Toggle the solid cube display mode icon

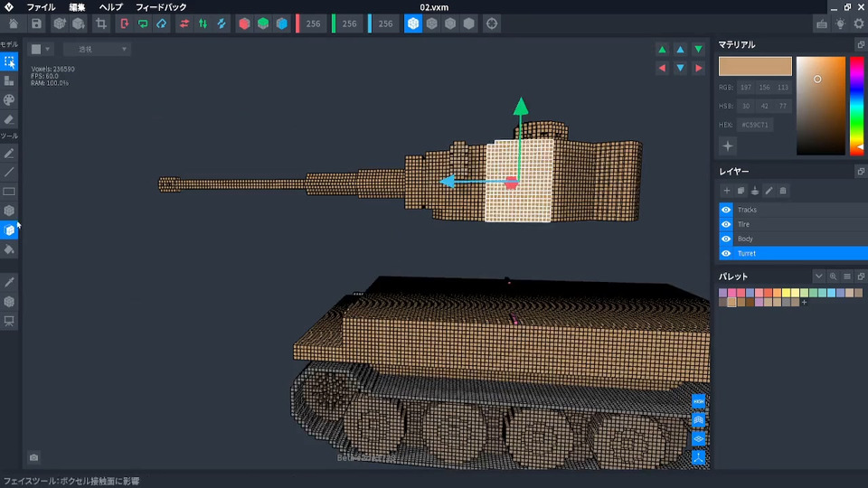tap(469, 23)
